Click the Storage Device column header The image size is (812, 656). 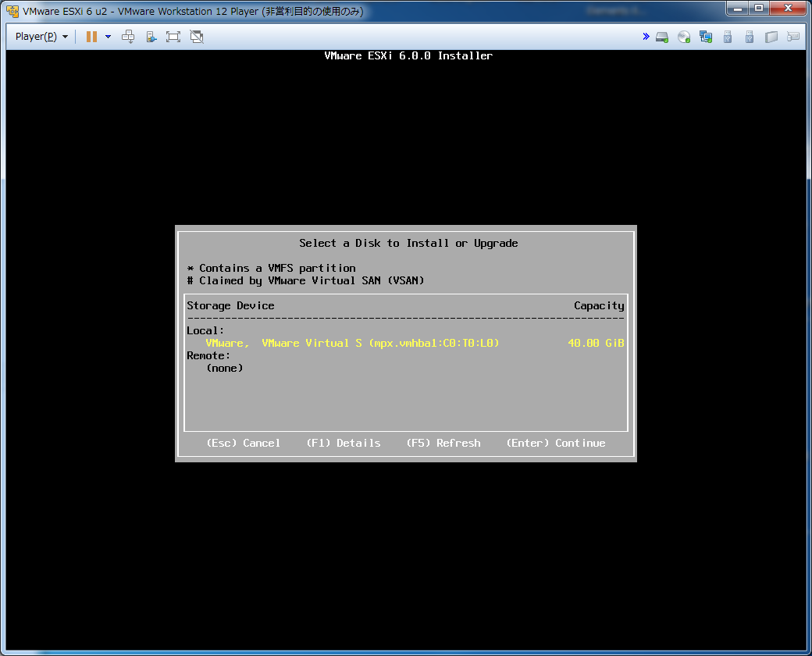(230, 305)
